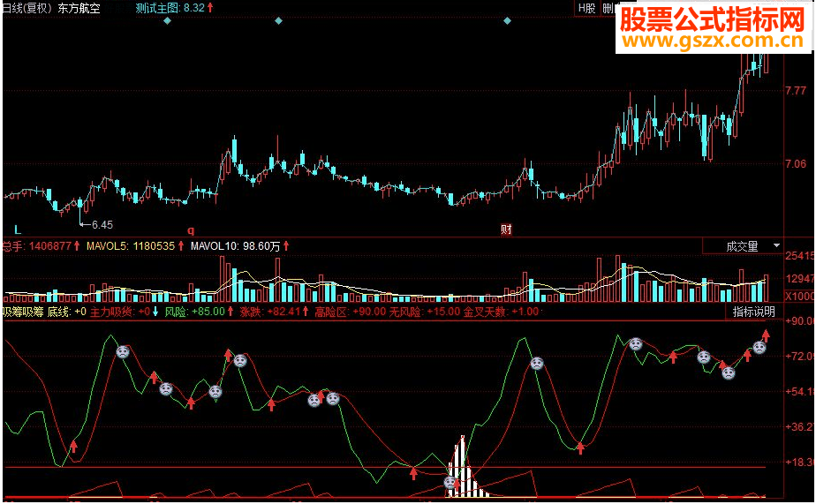Click the MAVOL5: 1180535 value

[131, 246]
